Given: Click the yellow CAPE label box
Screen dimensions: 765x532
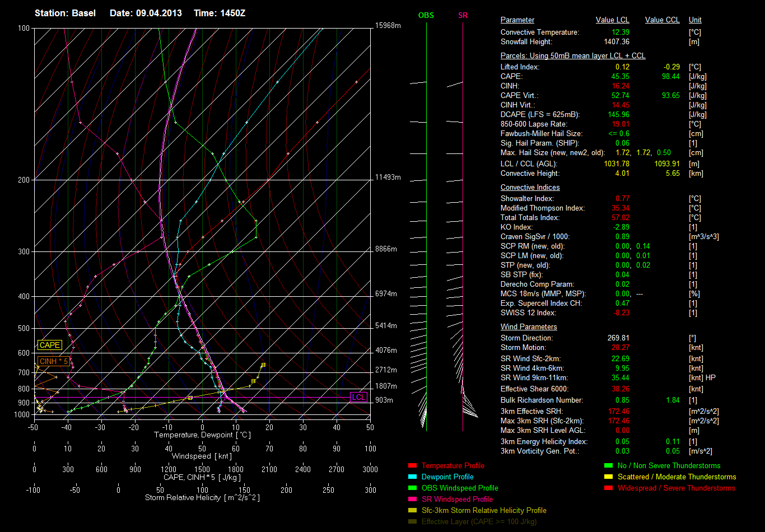Looking at the screenshot, I should 50,346.
